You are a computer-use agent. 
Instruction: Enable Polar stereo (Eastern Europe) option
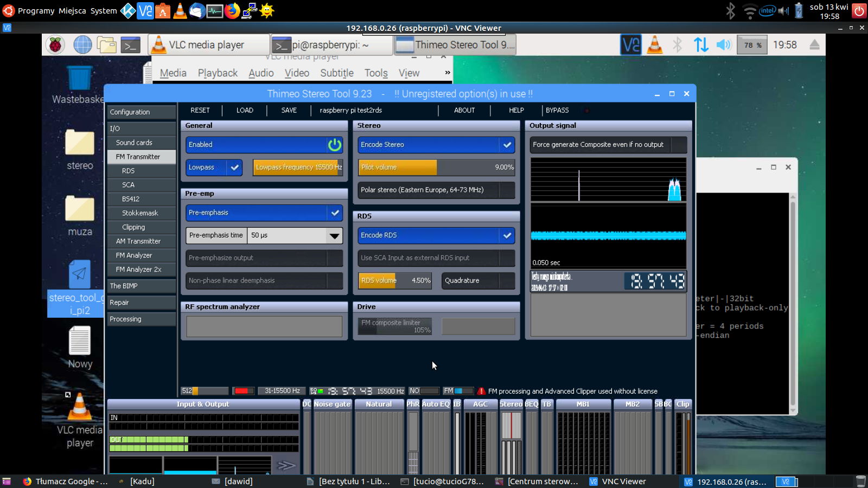(437, 190)
